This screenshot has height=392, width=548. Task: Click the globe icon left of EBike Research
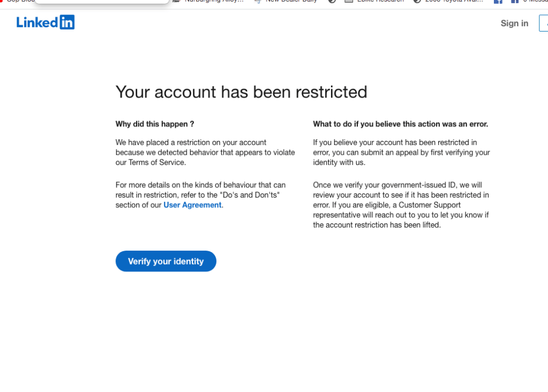coord(332,1)
